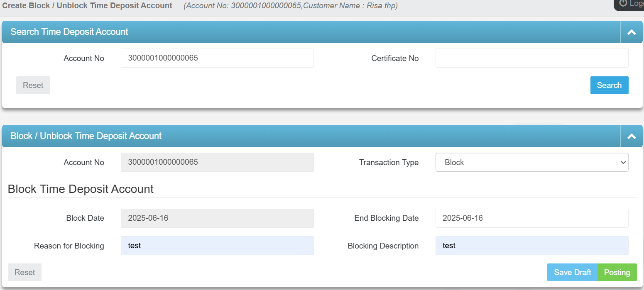Screen dimensions: 644x290
Task: Click the disabled Block Date field
Action: (x=217, y=218)
